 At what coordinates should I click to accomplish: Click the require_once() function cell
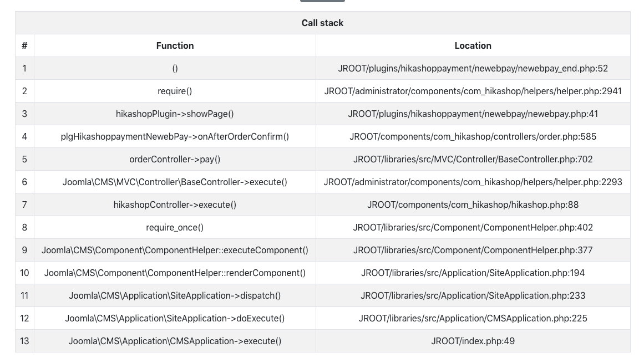tap(175, 228)
